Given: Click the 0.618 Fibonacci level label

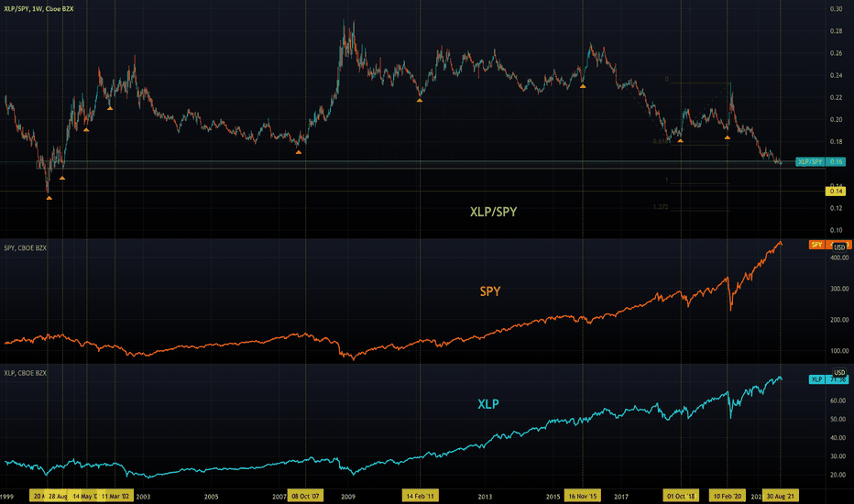Looking at the screenshot, I should tap(660, 141).
